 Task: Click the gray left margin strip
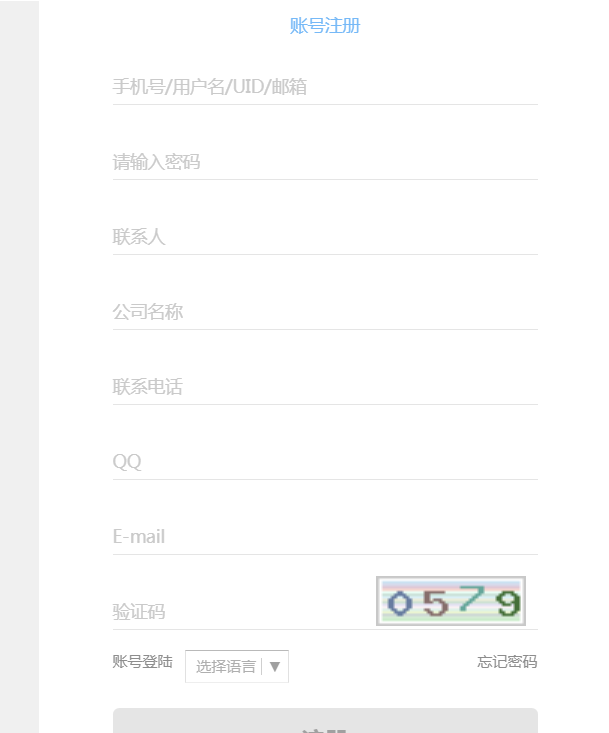19,366
